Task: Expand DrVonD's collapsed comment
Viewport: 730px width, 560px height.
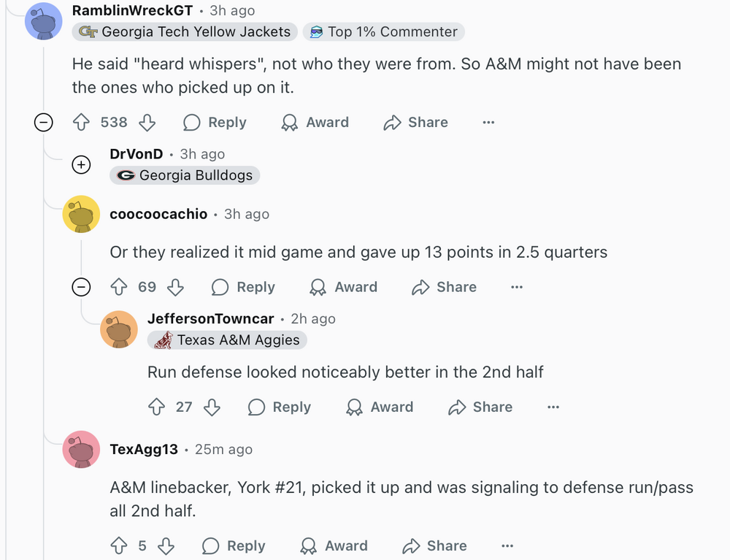Action: (x=81, y=165)
